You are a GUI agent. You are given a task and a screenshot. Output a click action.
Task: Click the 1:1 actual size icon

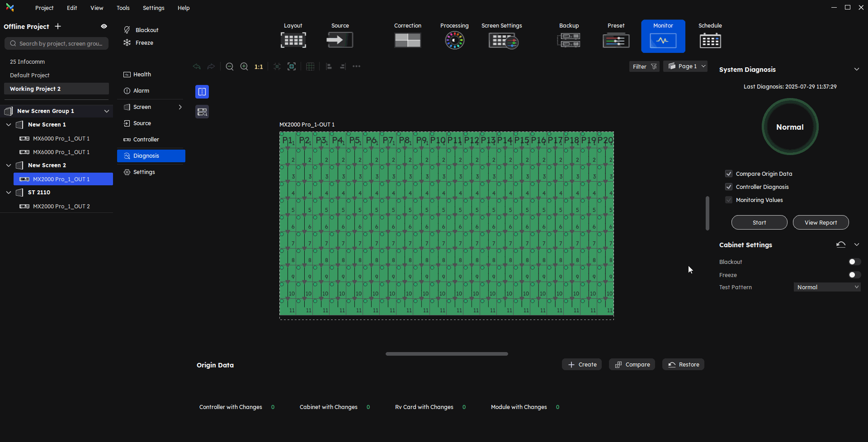click(x=259, y=67)
